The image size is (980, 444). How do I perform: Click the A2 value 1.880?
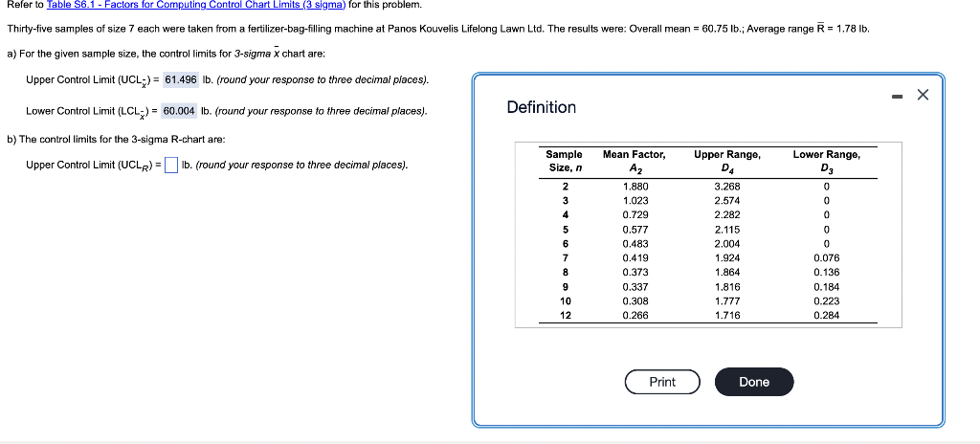click(635, 187)
